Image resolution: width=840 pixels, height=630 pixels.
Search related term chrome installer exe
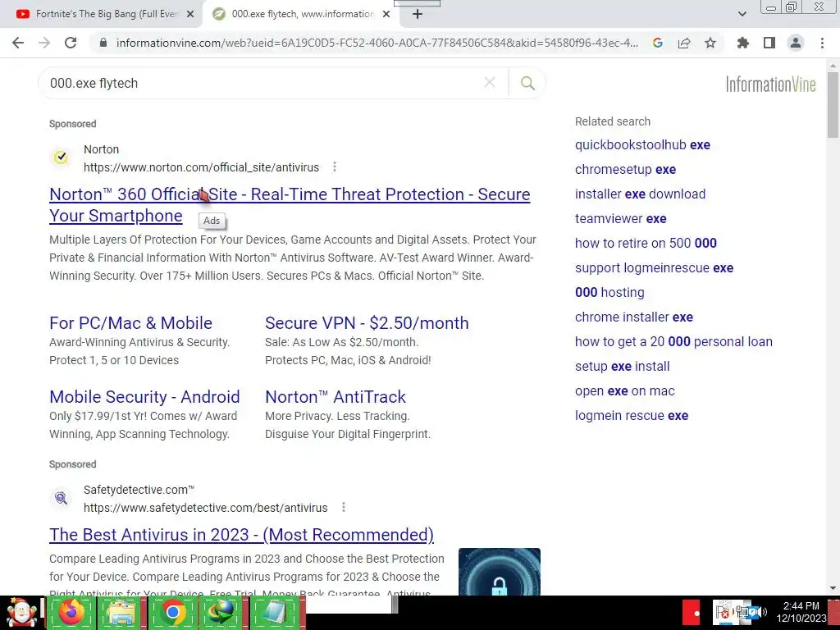point(634,317)
